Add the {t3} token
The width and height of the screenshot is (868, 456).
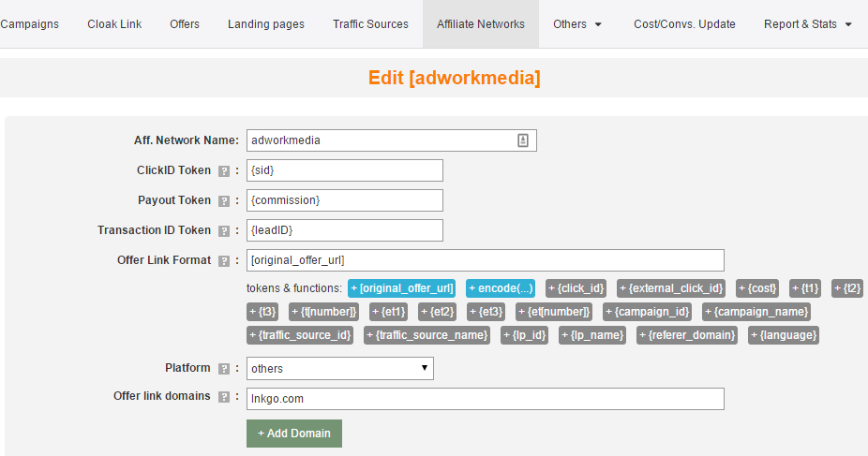tap(262, 312)
